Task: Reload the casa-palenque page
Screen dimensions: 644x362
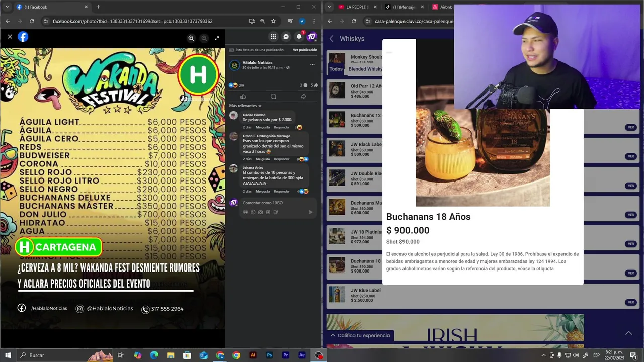Action: 354,21
